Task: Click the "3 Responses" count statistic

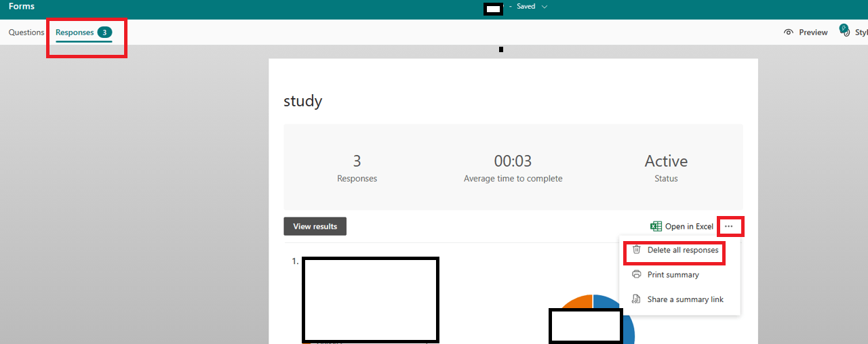Action: pos(357,168)
